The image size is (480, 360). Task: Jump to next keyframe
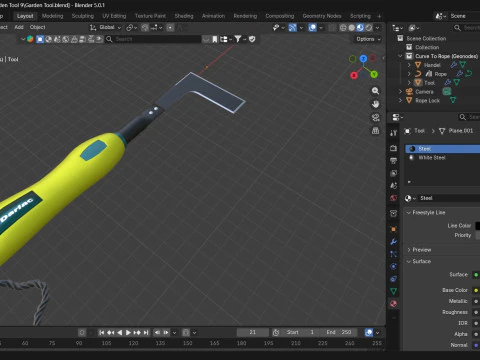(137, 333)
